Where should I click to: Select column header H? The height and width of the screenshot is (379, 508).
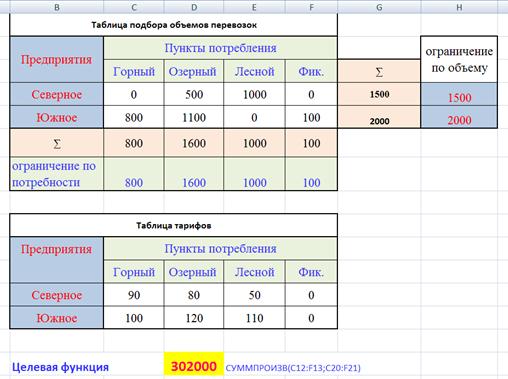pyautogui.click(x=459, y=7)
